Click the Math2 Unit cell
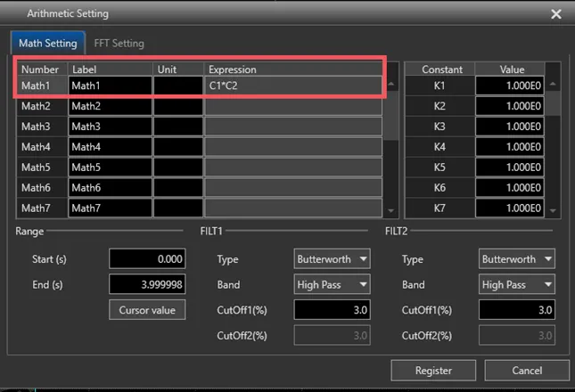Viewport: 575px width, 392px height. click(x=178, y=106)
